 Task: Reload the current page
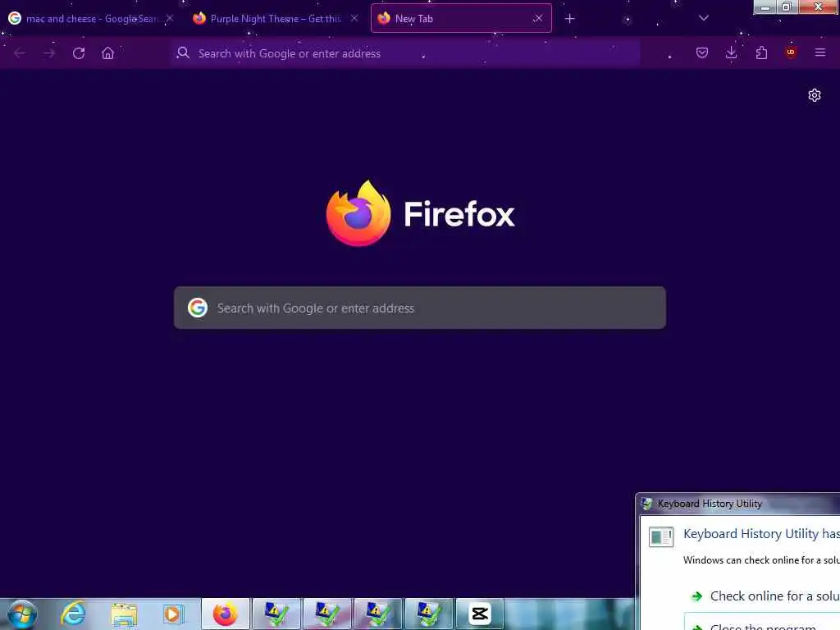(79, 53)
